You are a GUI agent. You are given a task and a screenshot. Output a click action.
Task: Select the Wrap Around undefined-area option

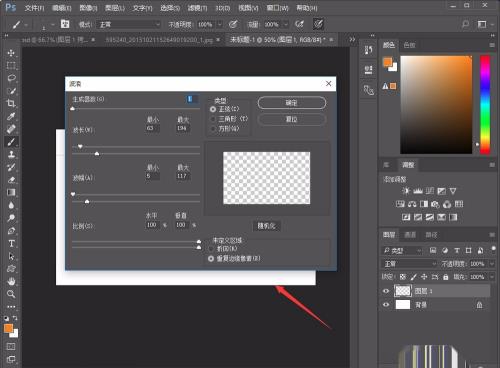tap(211, 249)
